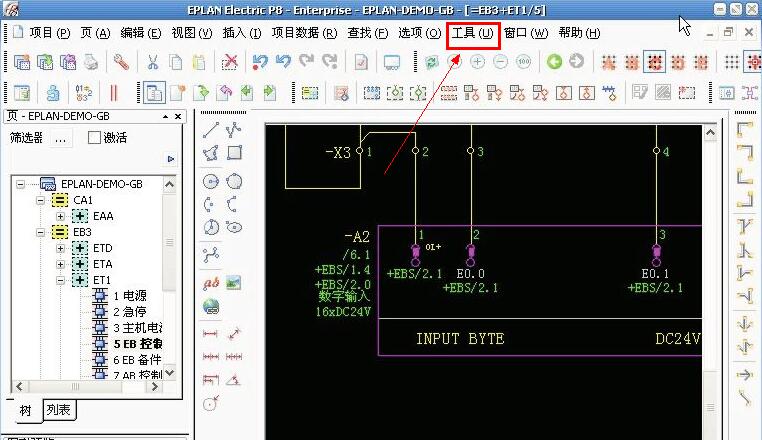The width and height of the screenshot is (762, 440).
Task: Toggle the highlighted grid size C icon
Action: [654, 62]
